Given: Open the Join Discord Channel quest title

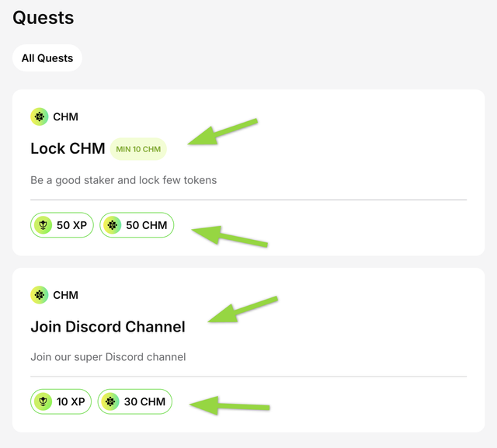Looking at the screenshot, I should pyautogui.click(x=108, y=327).
